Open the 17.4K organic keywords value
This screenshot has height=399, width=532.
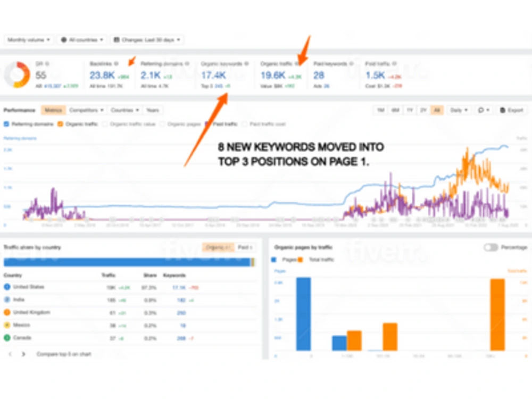coord(213,76)
